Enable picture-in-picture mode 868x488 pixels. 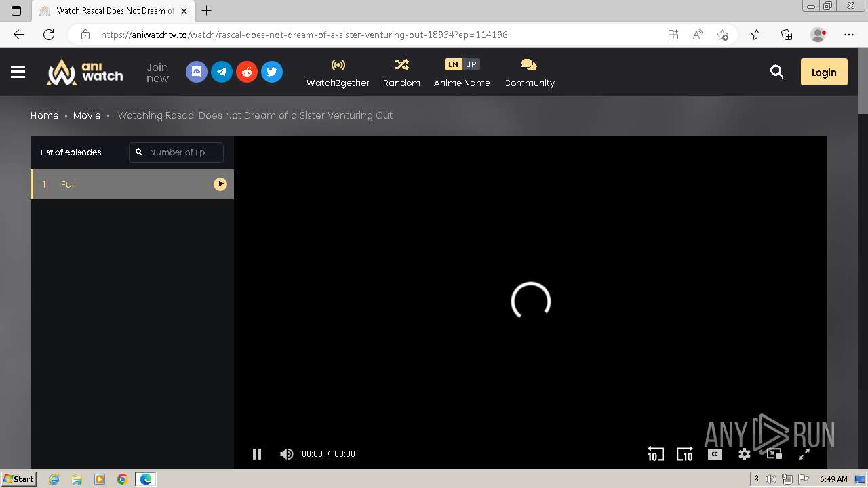pyautogui.click(x=774, y=454)
